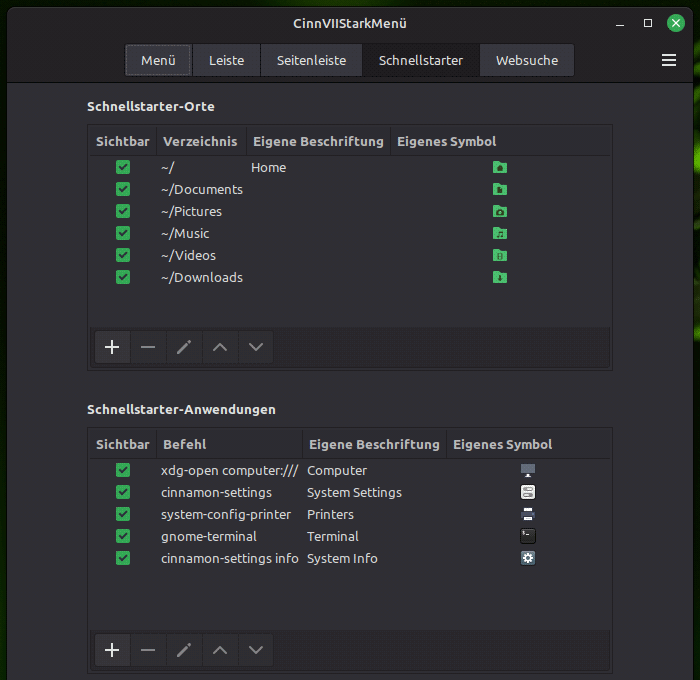Toggle Sichtbar for xdg-open computer:///
The image size is (700, 680).
click(123, 470)
